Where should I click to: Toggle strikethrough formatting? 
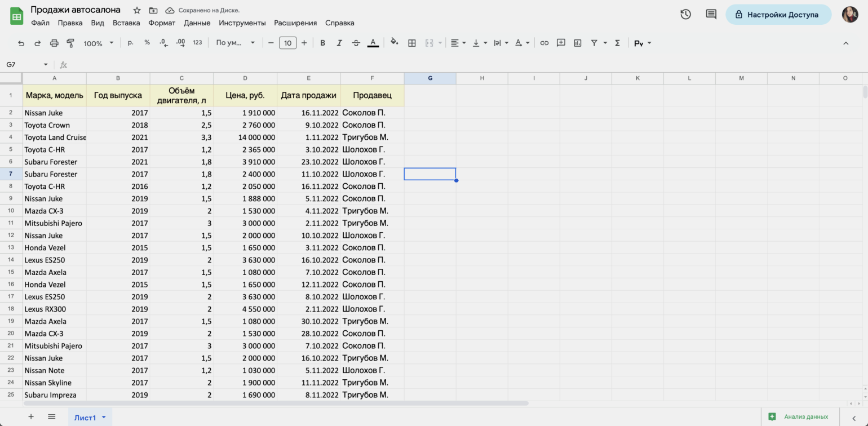[x=356, y=43]
